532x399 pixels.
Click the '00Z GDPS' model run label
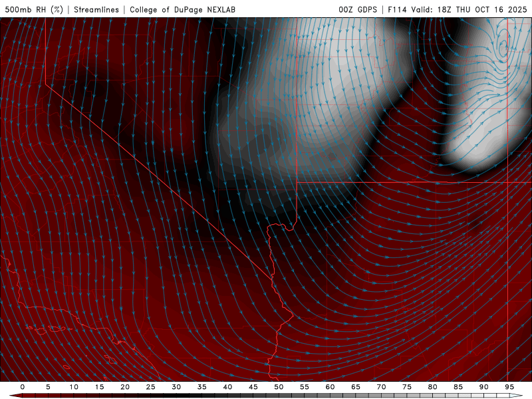[x=358, y=9]
